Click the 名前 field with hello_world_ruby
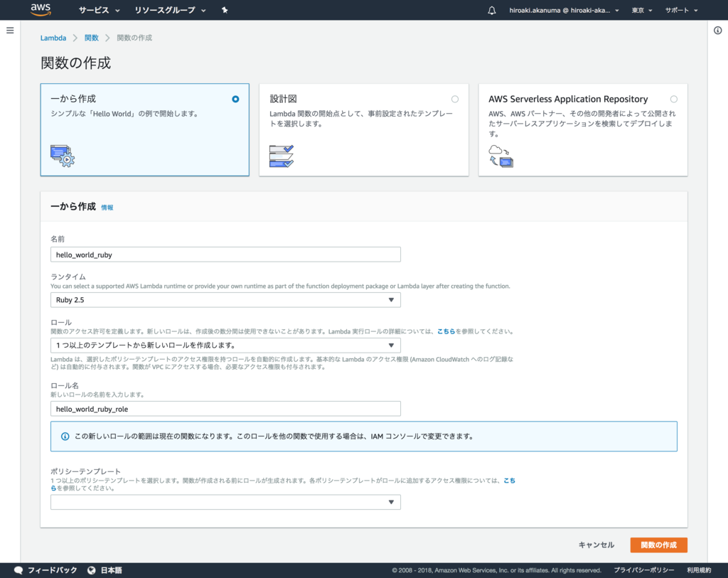 point(225,255)
